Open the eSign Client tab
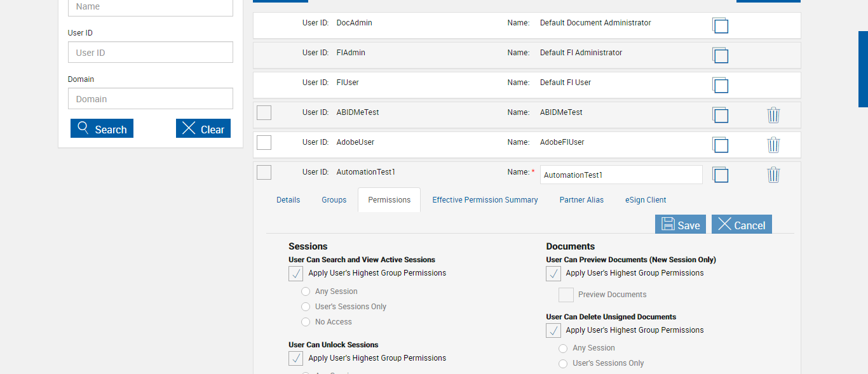 click(646, 200)
